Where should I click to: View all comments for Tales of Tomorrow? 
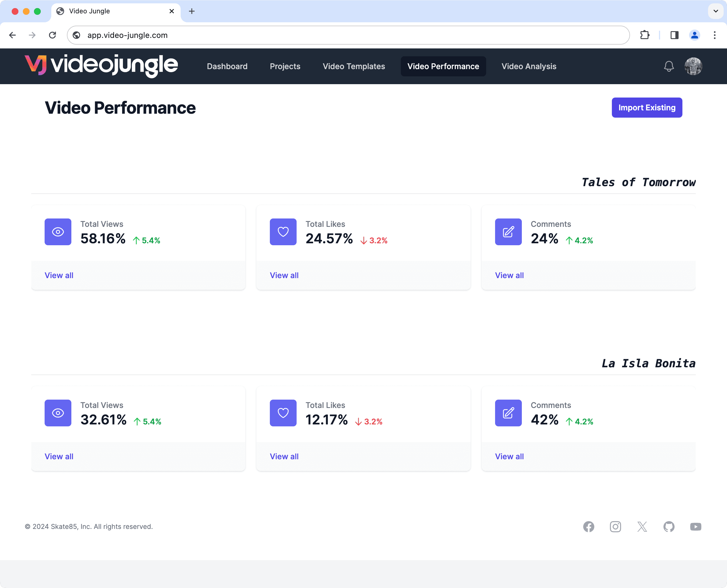(x=509, y=275)
